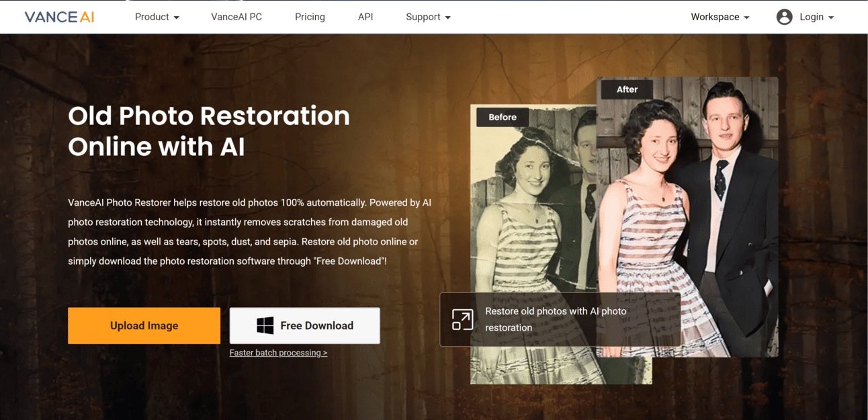The image size is (868, 420).
Task: Follow the 'Faster batch processing >' link
Action: [278, 353]
